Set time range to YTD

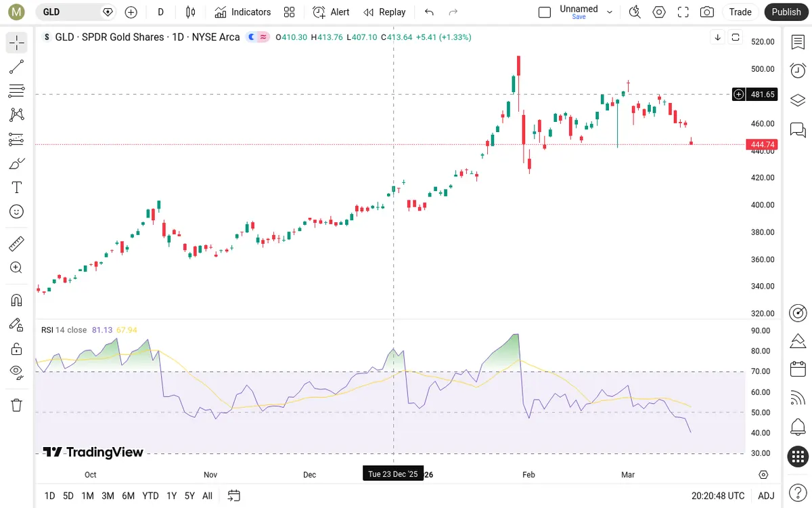coord(150,496)
